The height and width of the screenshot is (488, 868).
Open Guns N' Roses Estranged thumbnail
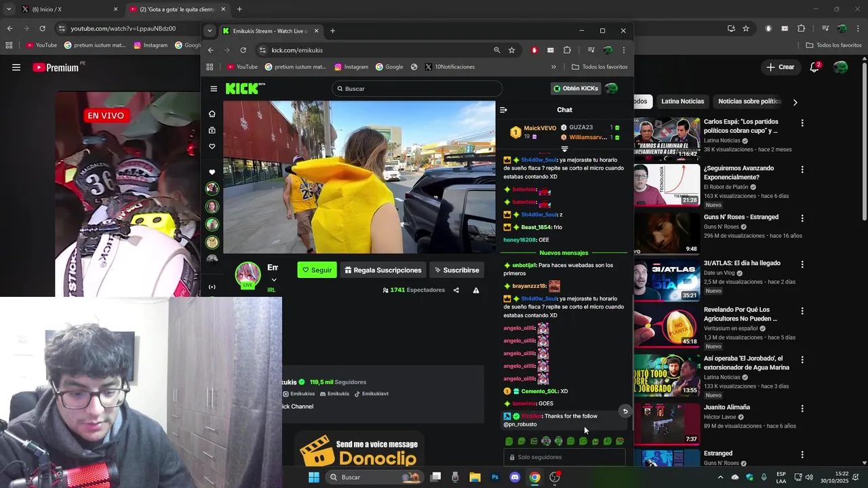667,233
